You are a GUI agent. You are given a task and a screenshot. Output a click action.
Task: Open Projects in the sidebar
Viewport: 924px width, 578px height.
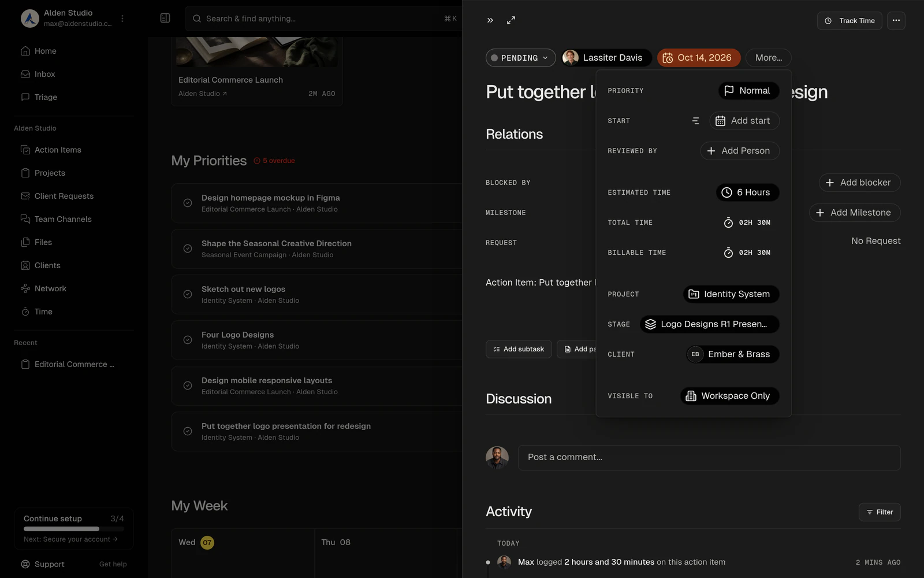(43, 173)
